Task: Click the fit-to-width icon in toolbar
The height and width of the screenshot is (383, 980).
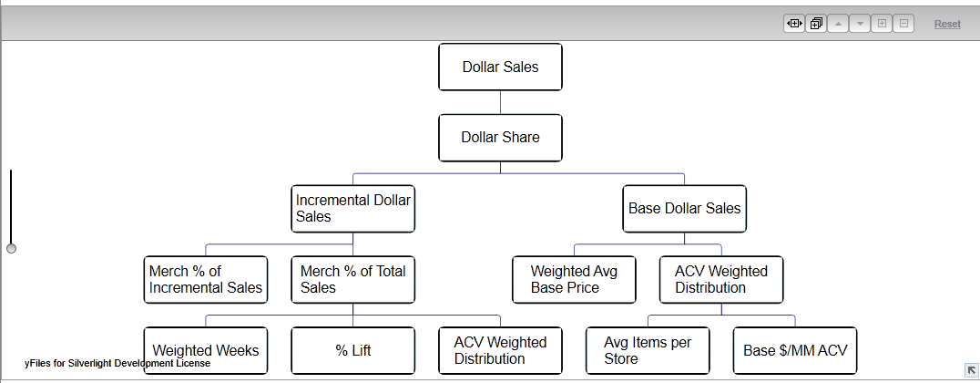Action: click(x=793, y=24)
